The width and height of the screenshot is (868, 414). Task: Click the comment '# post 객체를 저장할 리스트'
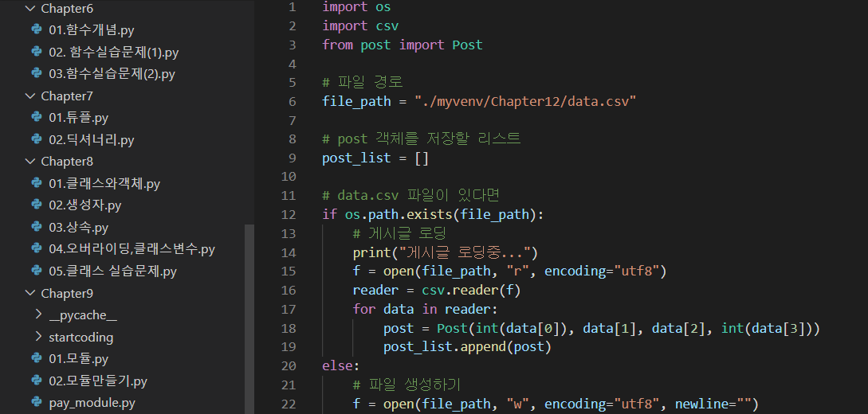422,139
